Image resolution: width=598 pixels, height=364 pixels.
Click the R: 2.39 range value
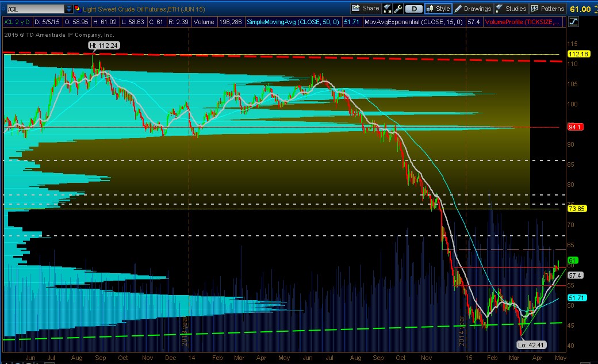[x=178, y=22]
